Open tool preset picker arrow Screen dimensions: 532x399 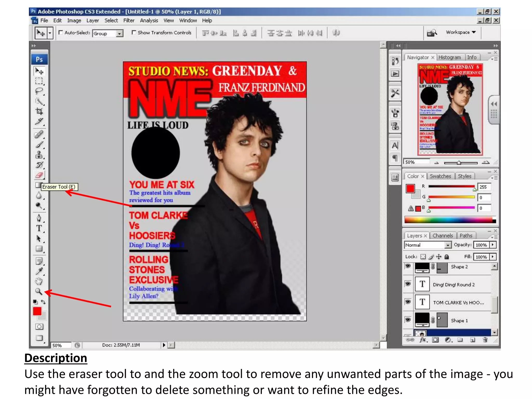(x=50, y=33)
